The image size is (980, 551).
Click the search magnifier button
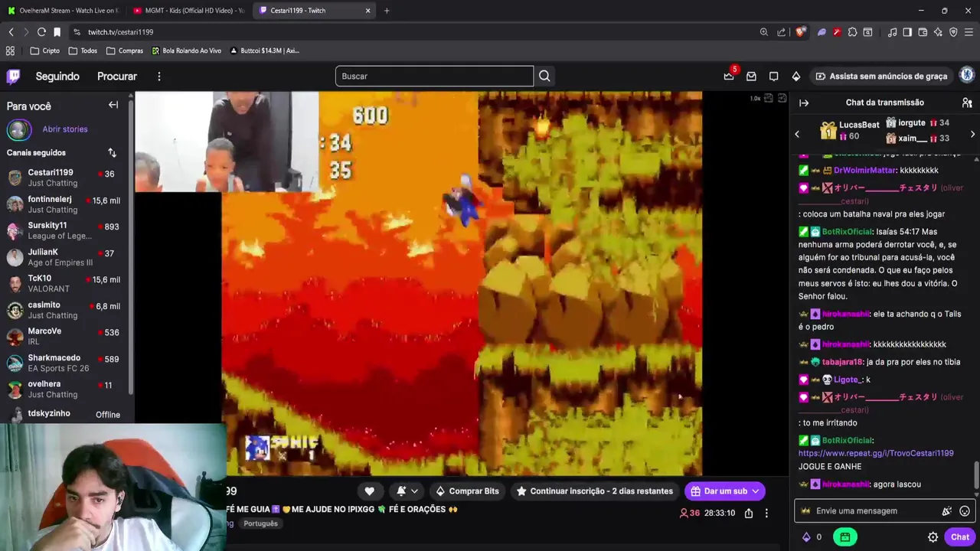point(544,76)
